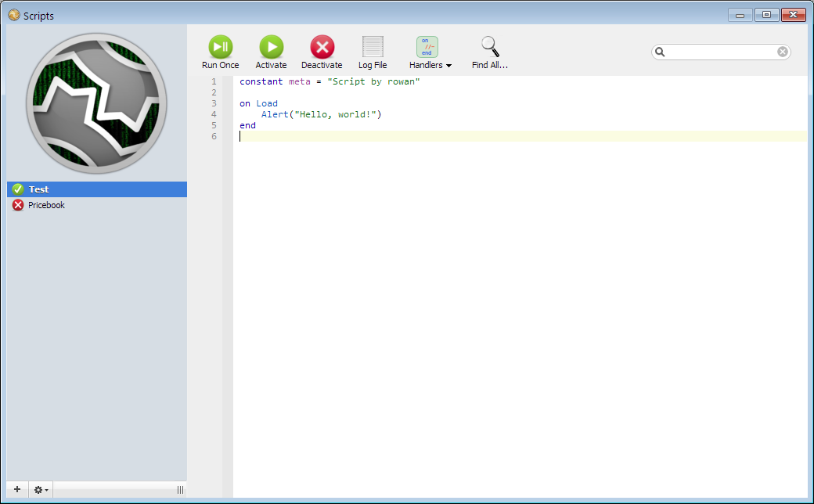Add a new script with the plus button

(x=17, y=489)
